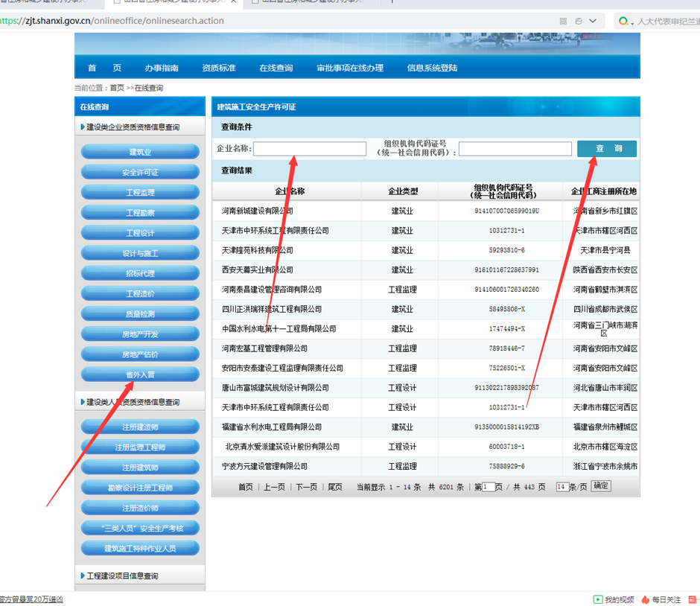Click the QR code icon in address bar
The width and height of the screenshot is (700, 606).
click(563, 22)
